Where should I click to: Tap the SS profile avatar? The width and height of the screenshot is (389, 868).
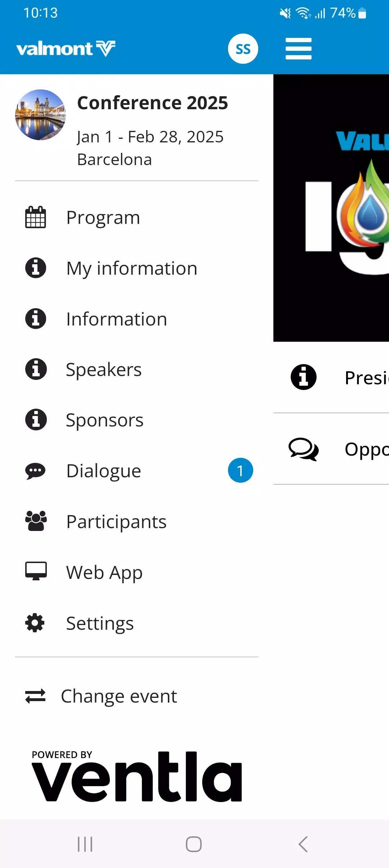click(243, 49)
